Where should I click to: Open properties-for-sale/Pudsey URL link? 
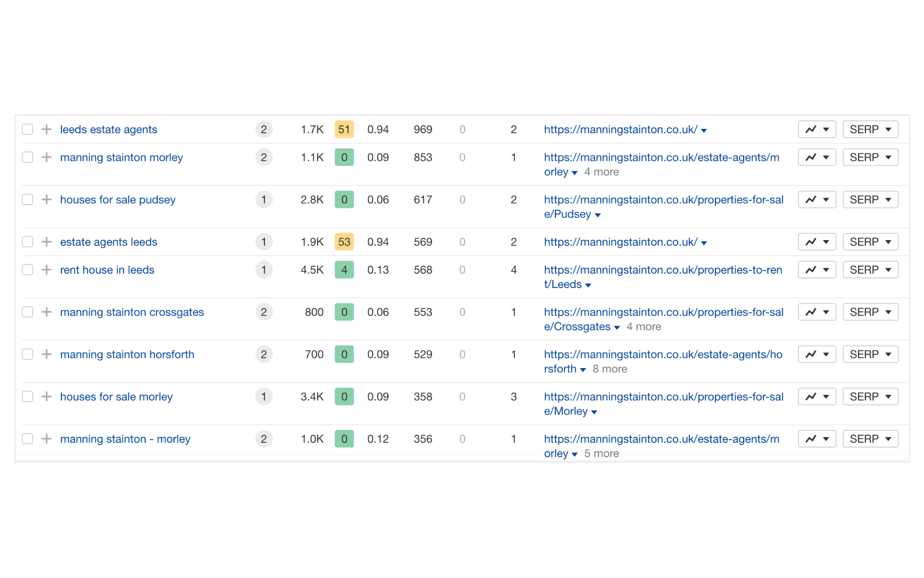[663, 207]
